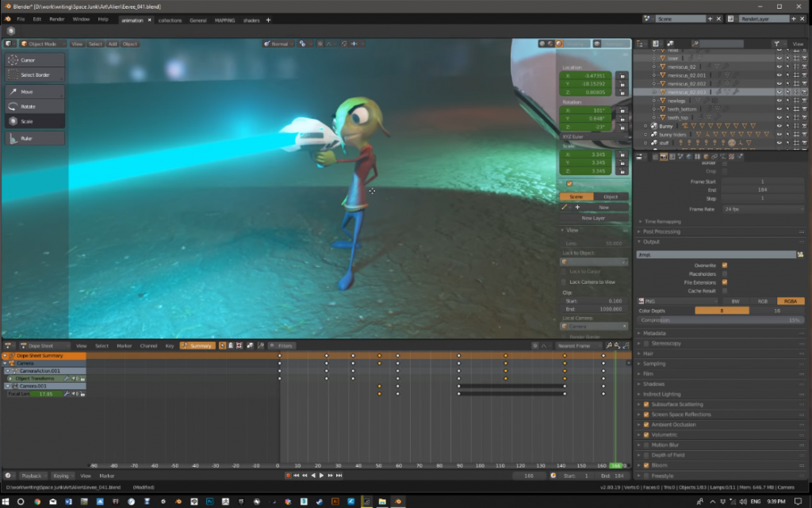Screen dimensions: 812x508
Task: Open the XYZ Euler rotation mode dropdown
Action: pyautogui.click(x=595, y=136)
